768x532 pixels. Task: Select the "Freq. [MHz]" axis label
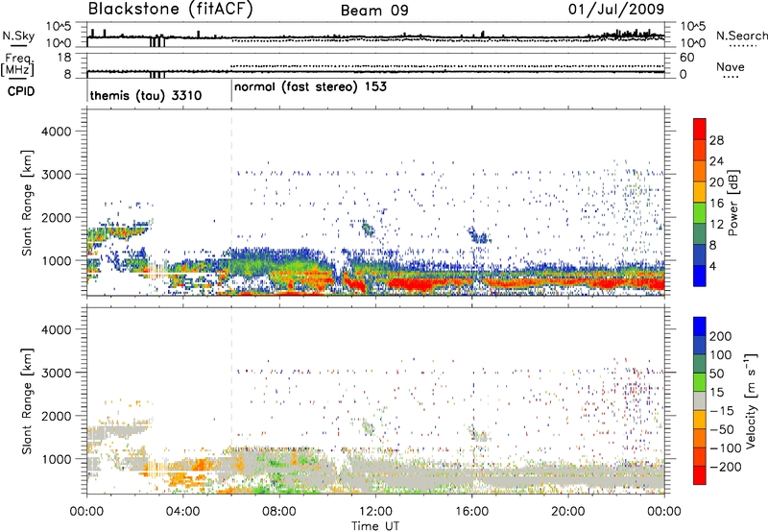pos(17,65)
